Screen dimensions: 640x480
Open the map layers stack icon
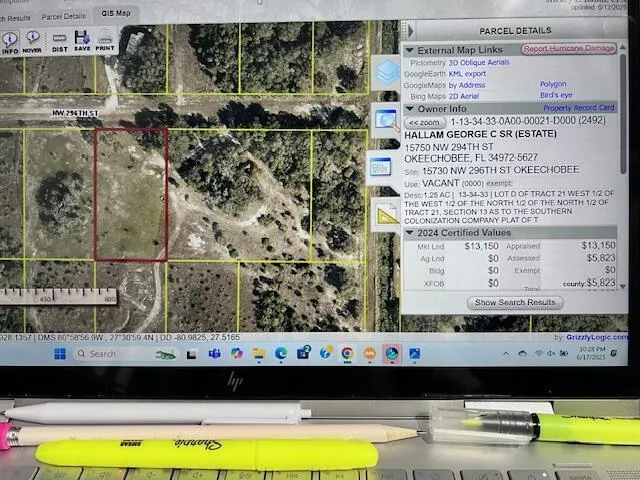387,72
